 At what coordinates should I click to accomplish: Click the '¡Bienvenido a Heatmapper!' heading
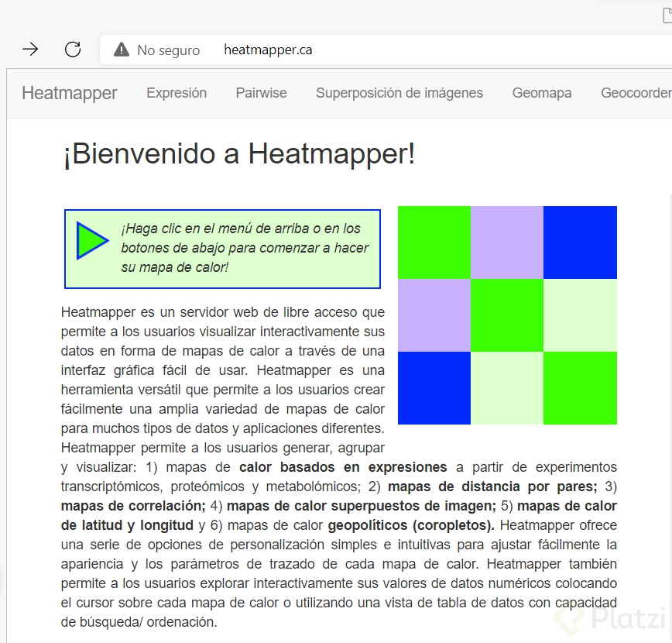tap(239, 153)
